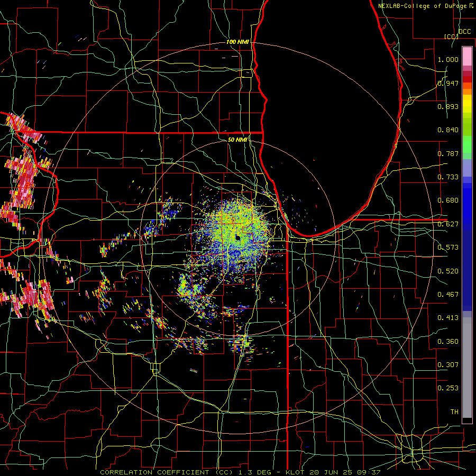
Task: Click the black radar site dot
Action: (x=237, y=237)
